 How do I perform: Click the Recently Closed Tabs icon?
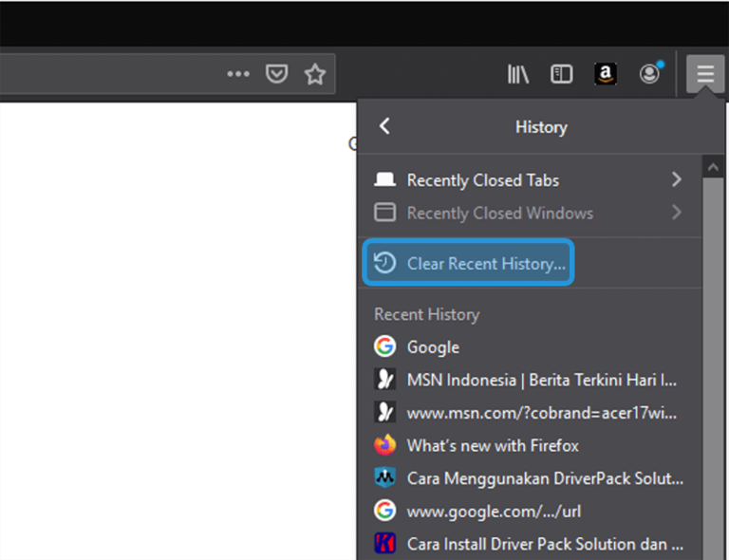pos(385,179)
